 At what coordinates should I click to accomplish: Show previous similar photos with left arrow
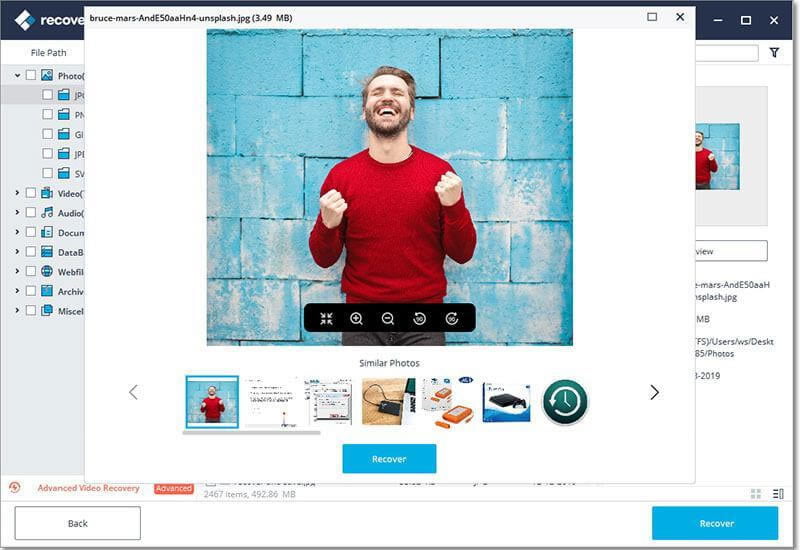point(133,392)
